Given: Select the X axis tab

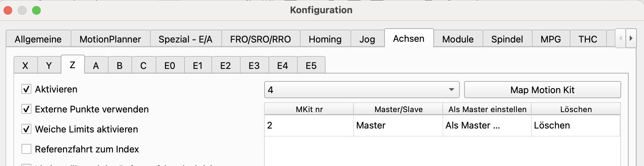Looking at the screenshot, I should coord(25,66).
